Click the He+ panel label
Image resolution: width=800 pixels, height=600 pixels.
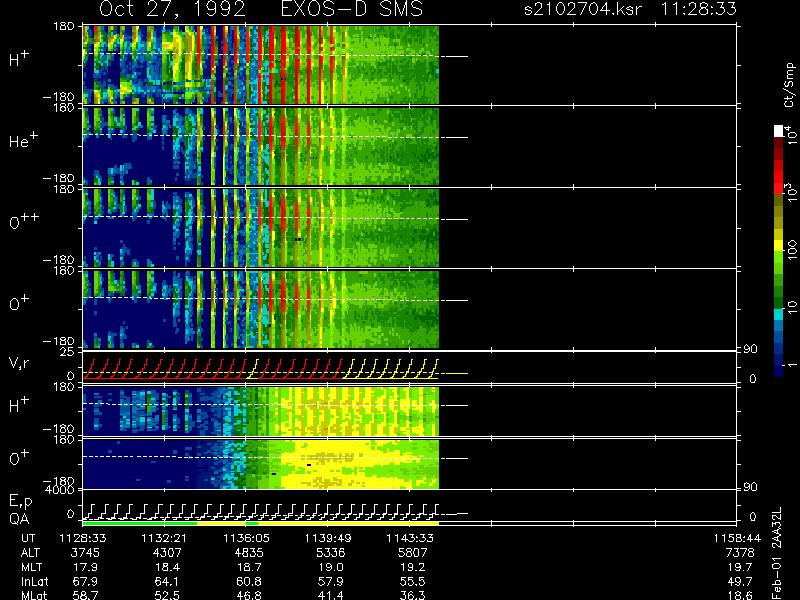[23, 140]
